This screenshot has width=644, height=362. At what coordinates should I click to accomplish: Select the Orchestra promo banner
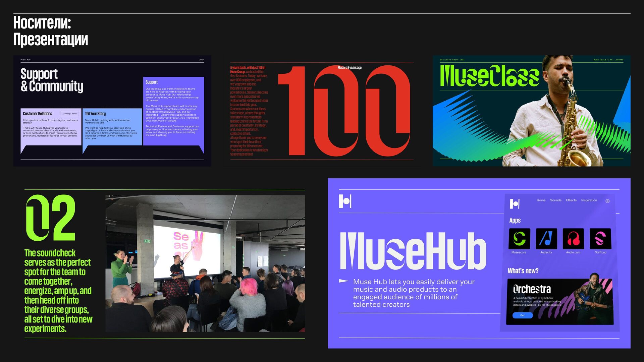(559, 302)
